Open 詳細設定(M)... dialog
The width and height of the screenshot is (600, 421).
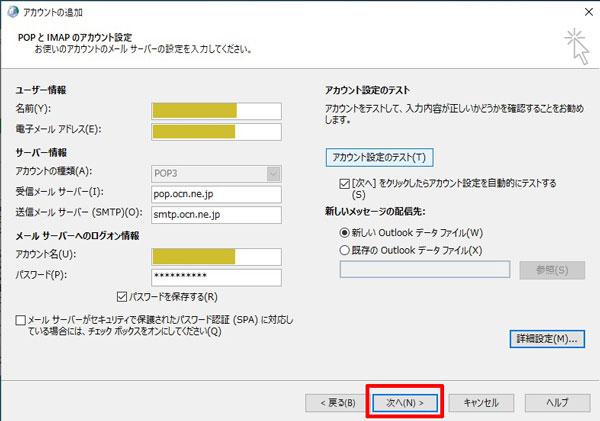click(x=547, y=339)
